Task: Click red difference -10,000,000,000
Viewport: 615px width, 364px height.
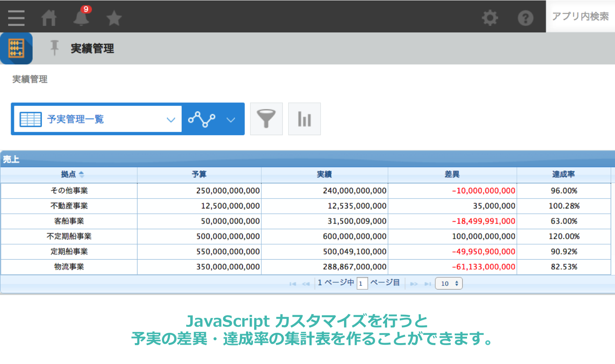Action: [x=484, y=191]
